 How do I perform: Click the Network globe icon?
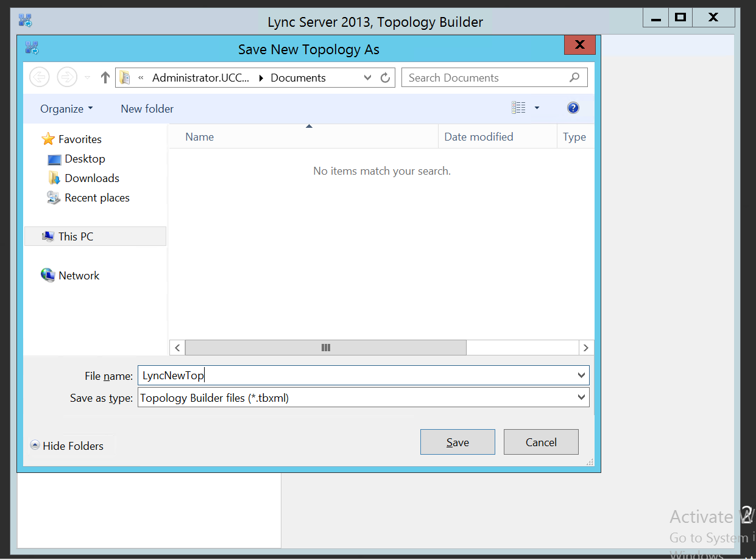48,275
